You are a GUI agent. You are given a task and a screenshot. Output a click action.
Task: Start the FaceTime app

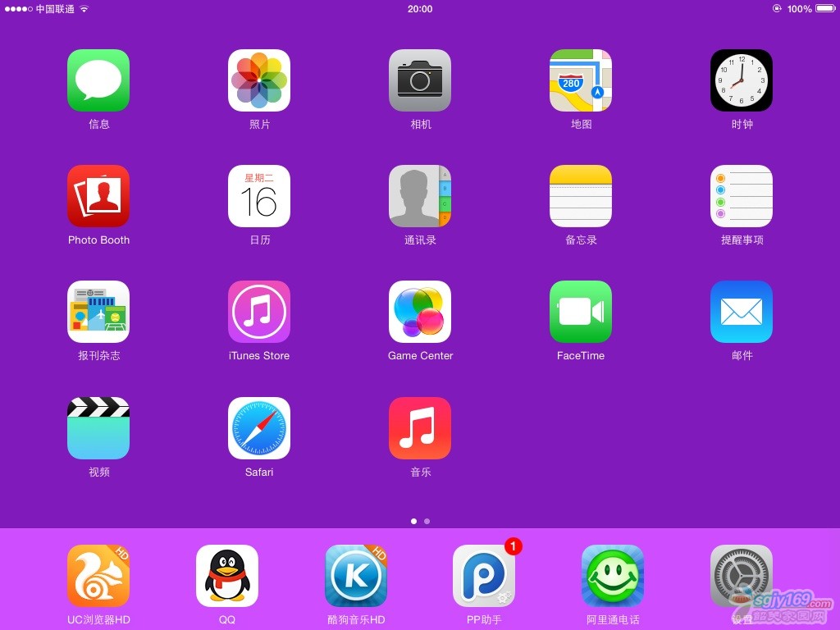[x=581, y=312]
